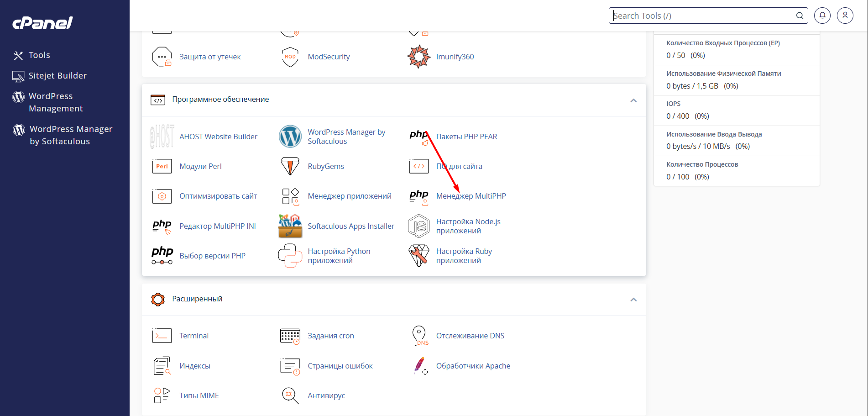The width and height of the screenshot is (868, 416).
Task: Collapse the Расширенный section
Action: tap(633, 300)
